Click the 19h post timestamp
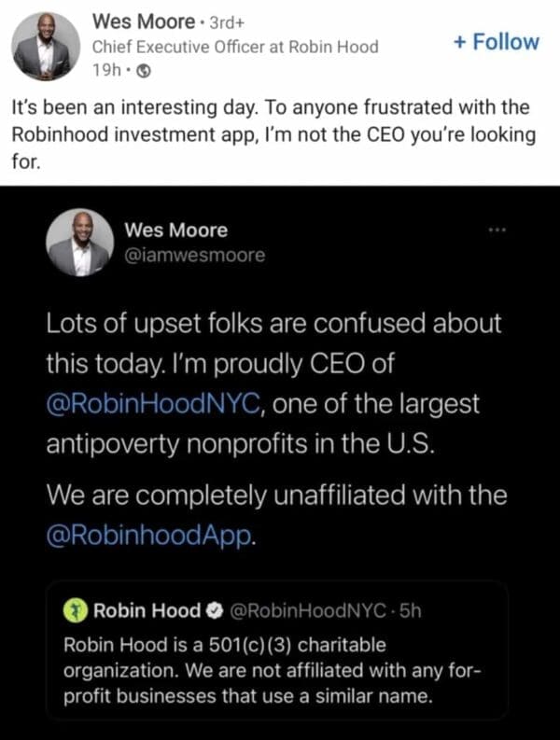 pos(107,69)
